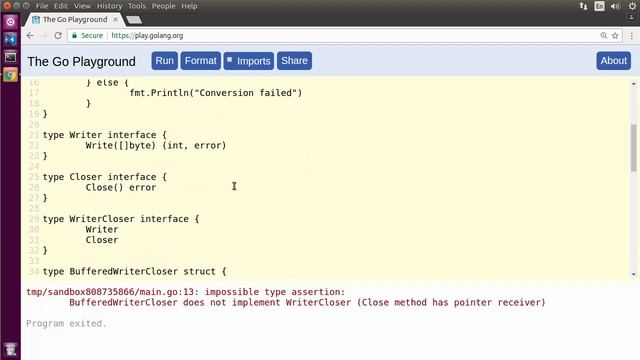The image size is (640, 360).
Task: Toggle the Imports checkbox
Action: tap(229, 60)
